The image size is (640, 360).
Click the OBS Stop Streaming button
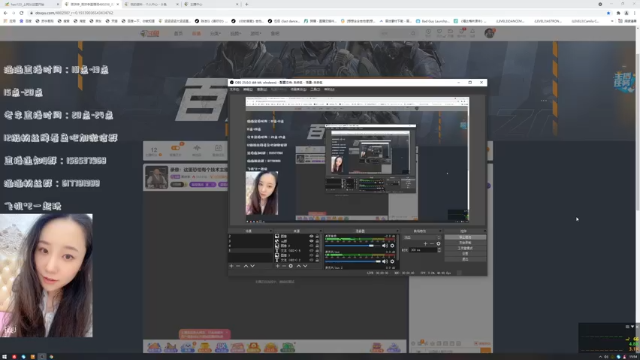pos(465,237)
